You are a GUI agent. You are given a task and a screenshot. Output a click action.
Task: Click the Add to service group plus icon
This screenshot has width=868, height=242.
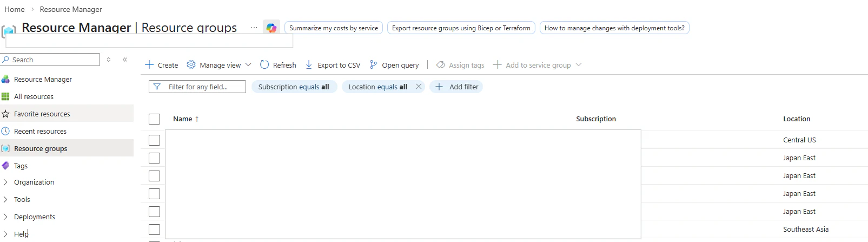pyautogui.click(x=497, y=65)
